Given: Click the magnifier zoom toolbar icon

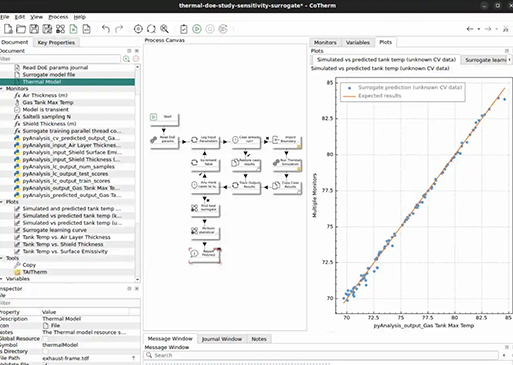Looking at the screenshot, I should tap(164, 29).
